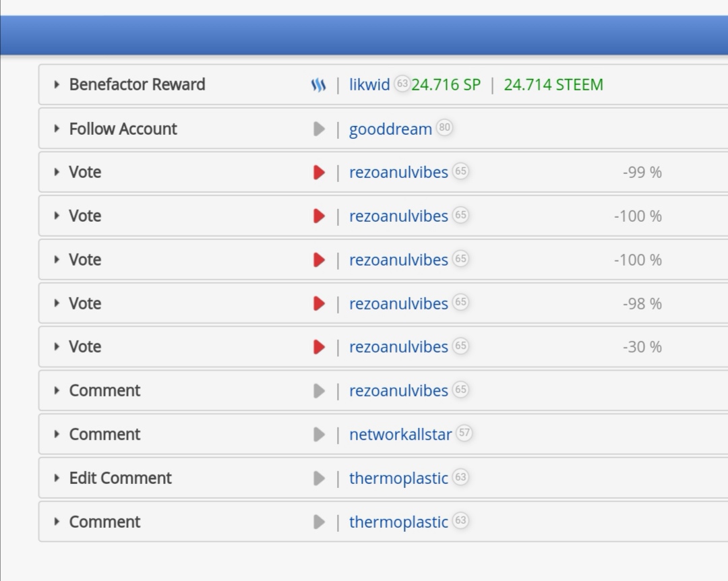Open thermoplastic link in the Edit Comment row
The height and width of the screenshot is (581, 728).
point(398,479)
